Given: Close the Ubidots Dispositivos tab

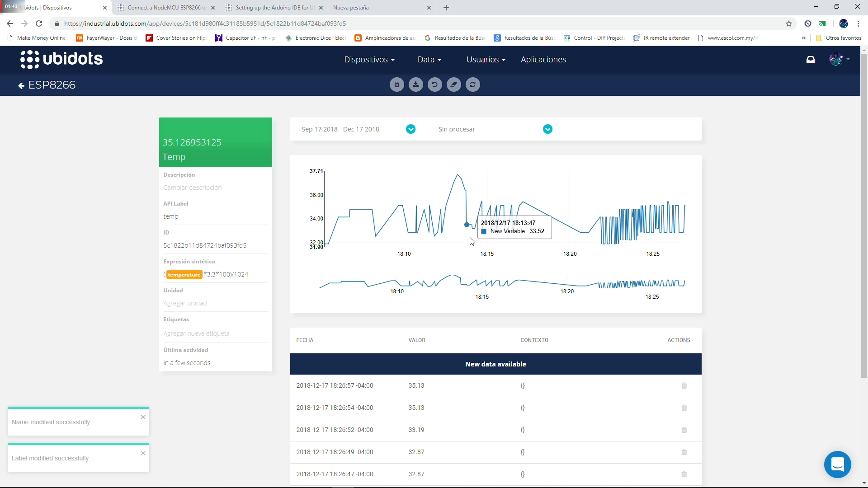Looking at the screenshot, I should click(x=105, y=8).
